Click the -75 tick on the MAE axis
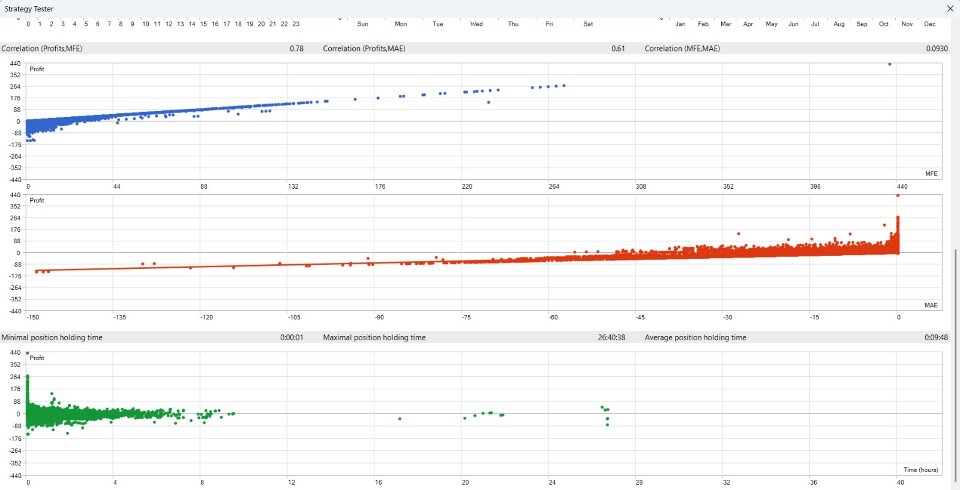The image size is (960, 490). pyautogui.click(x=466, y=317)
